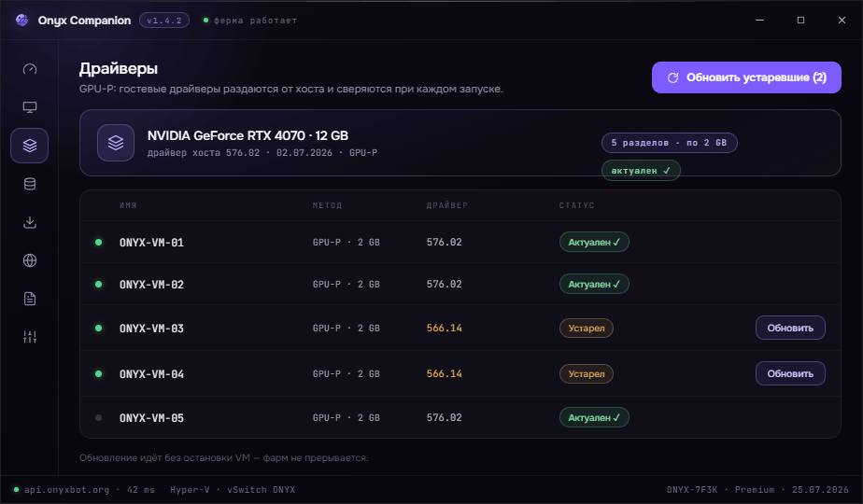Click the '5 разделов · по 2 GB' badge
The height and width of the screenshot is (504, 863).
pyautogui.click(x=670, y=143)
